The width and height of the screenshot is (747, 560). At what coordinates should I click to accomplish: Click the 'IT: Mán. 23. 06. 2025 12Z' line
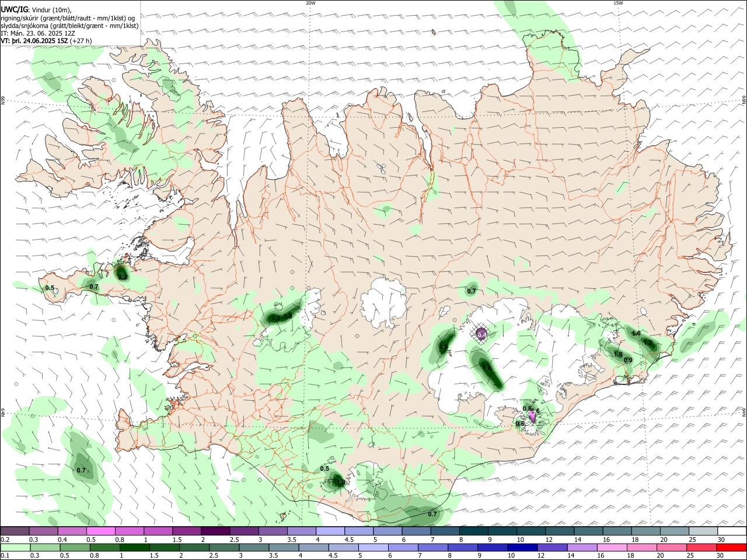point(38,33)
